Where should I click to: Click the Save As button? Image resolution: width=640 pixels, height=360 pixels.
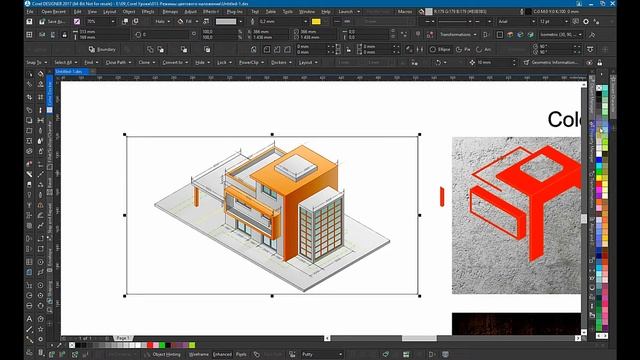point(52,21)
